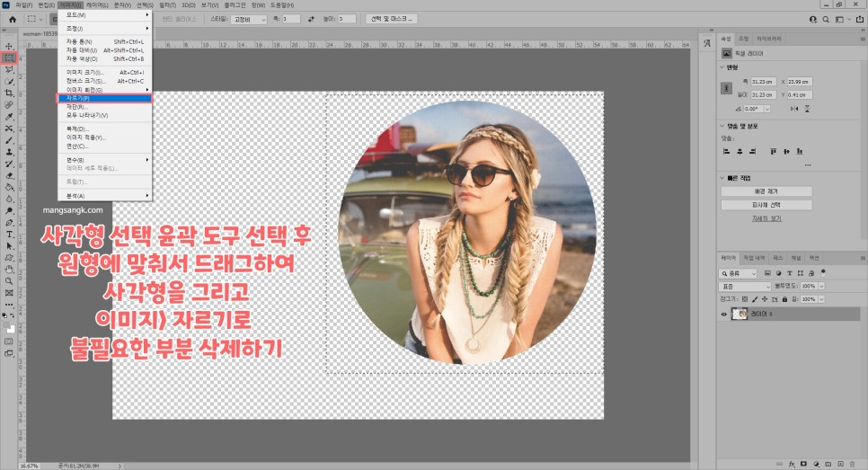Toggle visibility of layer 레이어 0
The image size is (868, 470).
tap(723, 315)
